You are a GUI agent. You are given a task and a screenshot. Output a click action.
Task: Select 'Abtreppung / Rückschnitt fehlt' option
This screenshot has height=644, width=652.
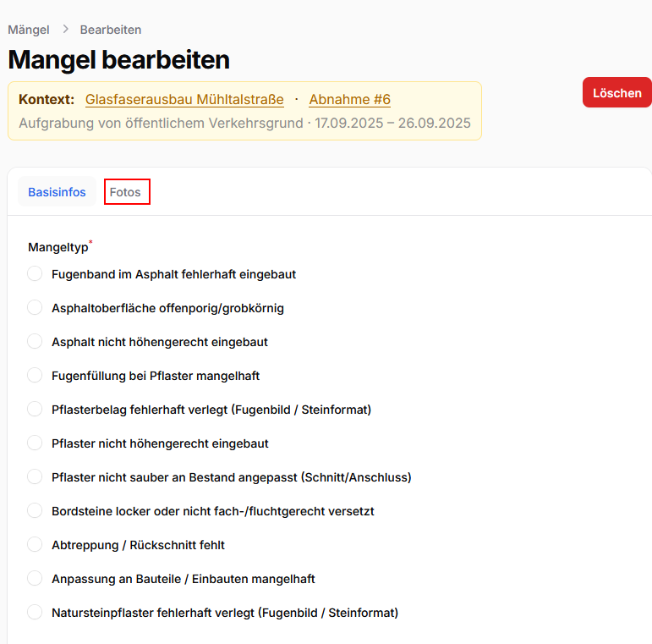[x=35, y=545]
